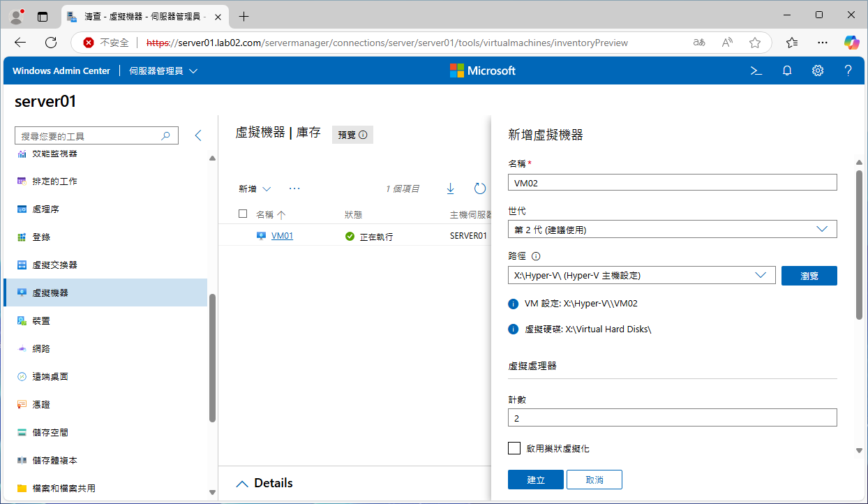This screenshot has width=868, height=504.
Task: Open 網路 tool in sidebar
Action: (x=106, y=348)
